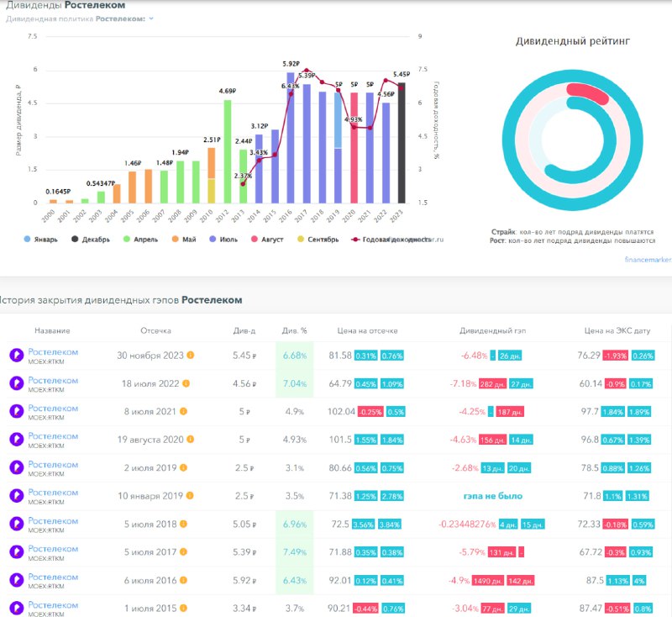Select the red 2020 dividend bar
This screenshot has height=617, width=672.
point(354,148)
